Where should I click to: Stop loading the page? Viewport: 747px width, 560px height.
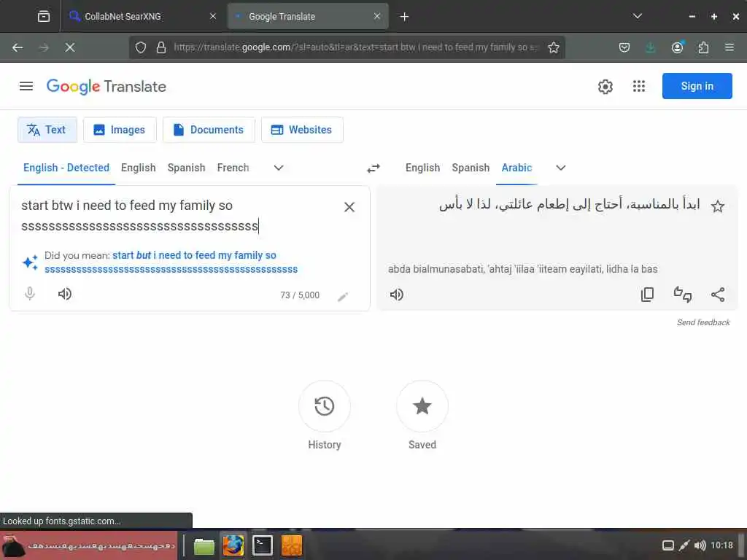[69, 47]
